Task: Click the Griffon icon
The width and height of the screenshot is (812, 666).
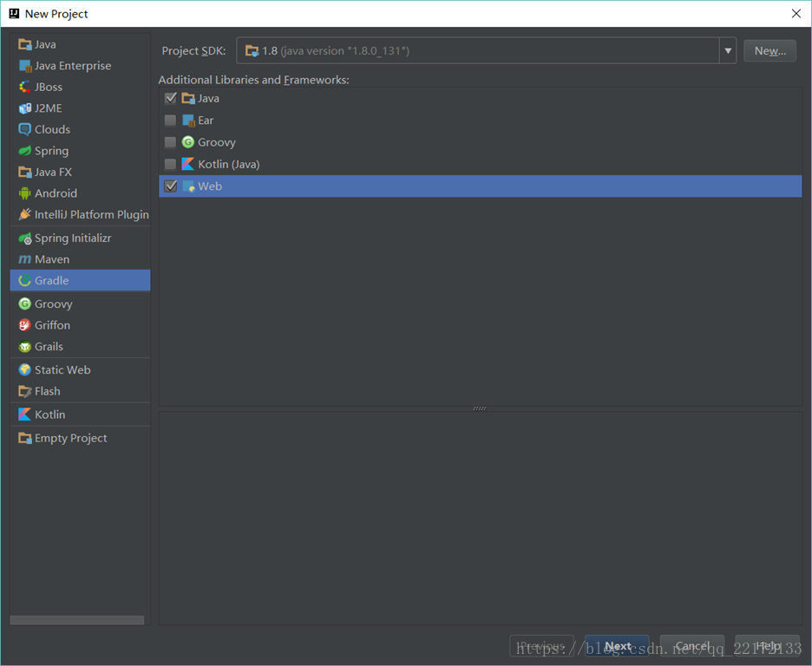Action: [25, 325]
